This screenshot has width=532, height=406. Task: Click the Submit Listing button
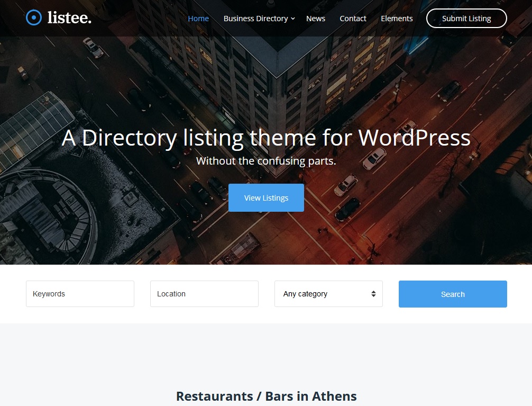pyautogui.click(x=466, y=19)
